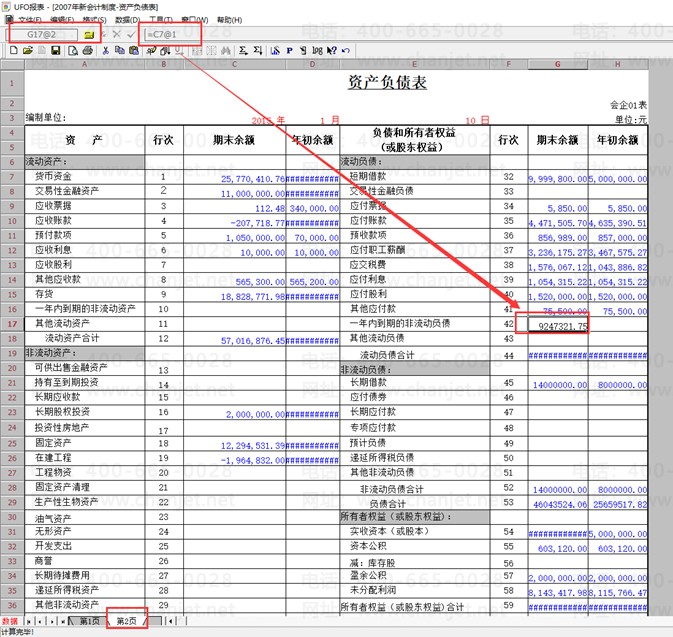Click the Sigma sum toolbar icon

coord(243,51)
